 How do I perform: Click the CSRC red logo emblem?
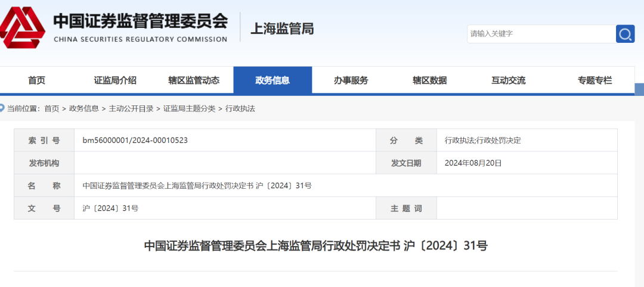click(x=22, y=27)
